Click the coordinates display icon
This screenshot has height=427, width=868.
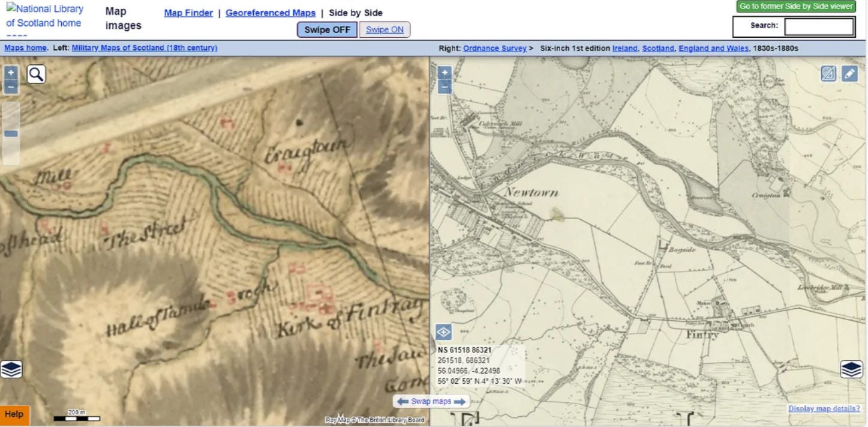(443, 332)
